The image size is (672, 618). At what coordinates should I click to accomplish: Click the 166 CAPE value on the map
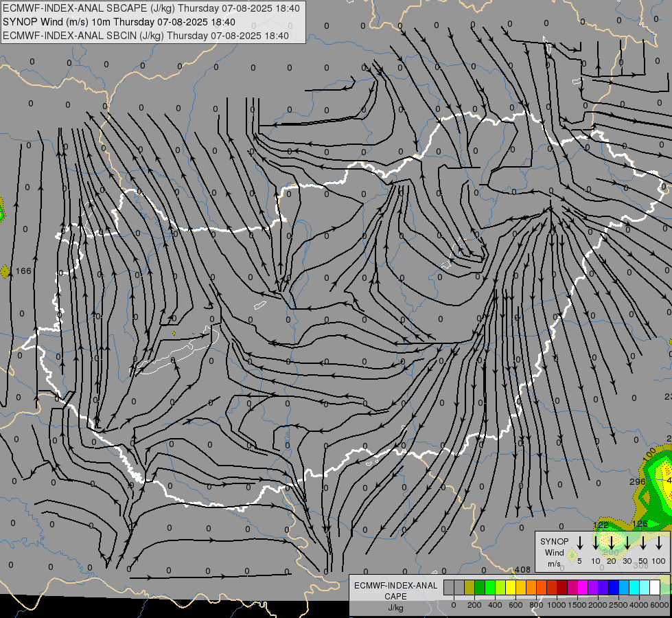tap(23, 271)
